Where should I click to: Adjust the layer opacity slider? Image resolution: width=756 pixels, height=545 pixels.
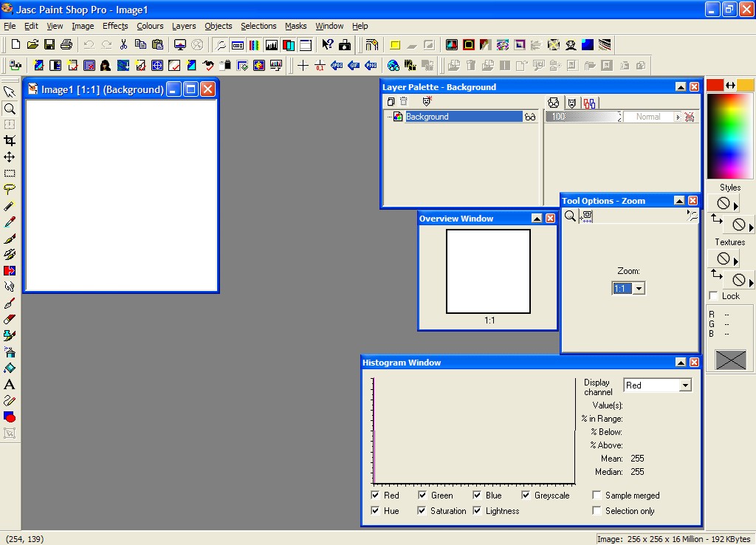tap(583, 117)
